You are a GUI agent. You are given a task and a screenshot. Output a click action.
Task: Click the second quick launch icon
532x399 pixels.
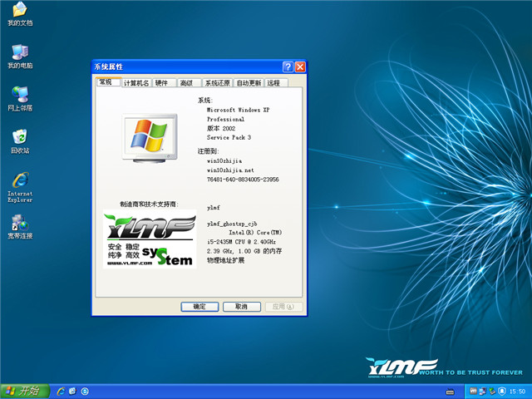pyautogui.click(x=72, y=392)
